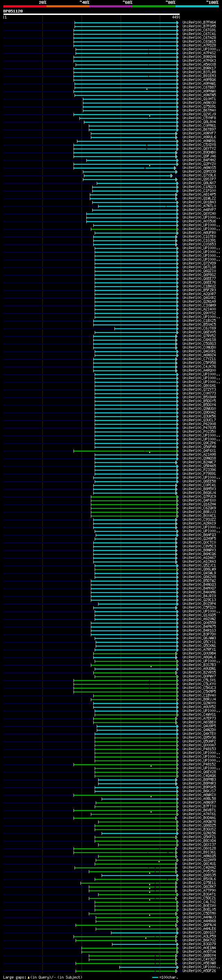This screenshot has height=980, width=222.
Task: Click the green ~80% identity legend segment
Action: (154, 6)
